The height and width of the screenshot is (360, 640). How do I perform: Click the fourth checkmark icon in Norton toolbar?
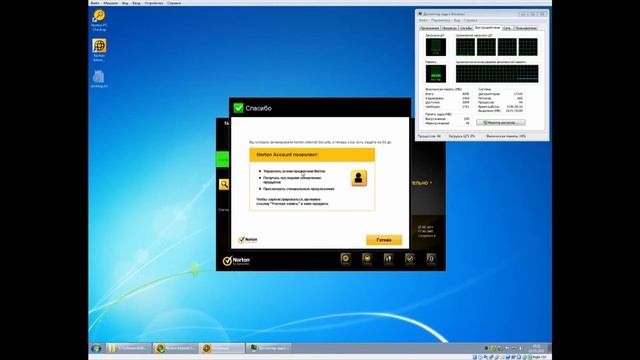click(x=409, y=258)
